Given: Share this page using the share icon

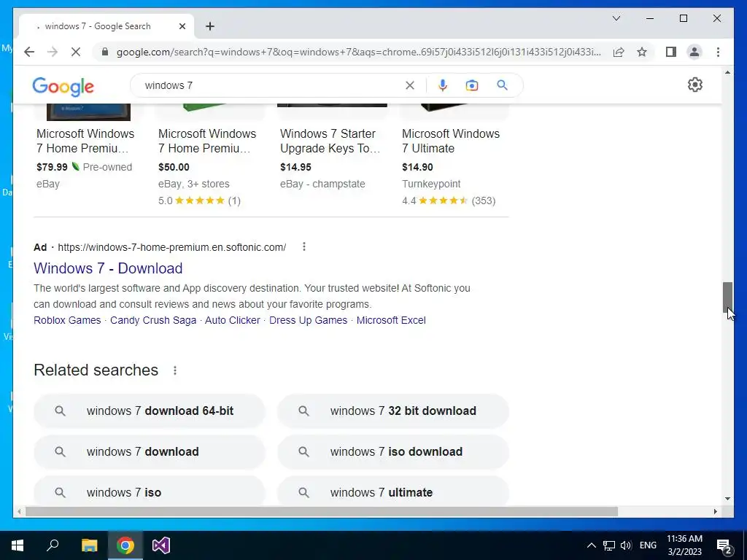Looking at the screenshot, I should [x=619, y=52].
